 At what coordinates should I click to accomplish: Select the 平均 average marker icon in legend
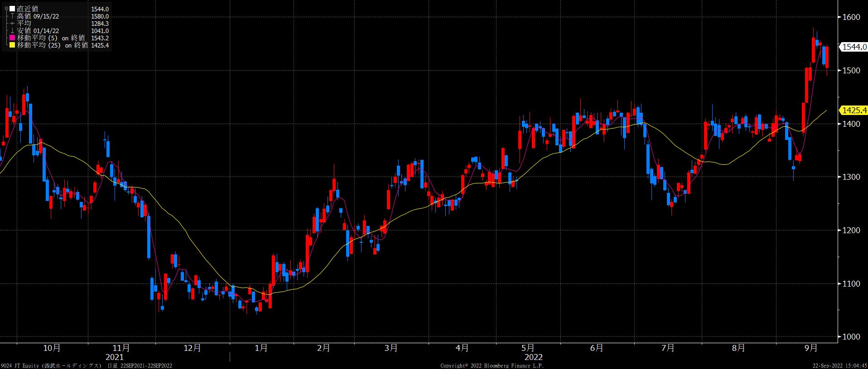[x=12, y=24]
